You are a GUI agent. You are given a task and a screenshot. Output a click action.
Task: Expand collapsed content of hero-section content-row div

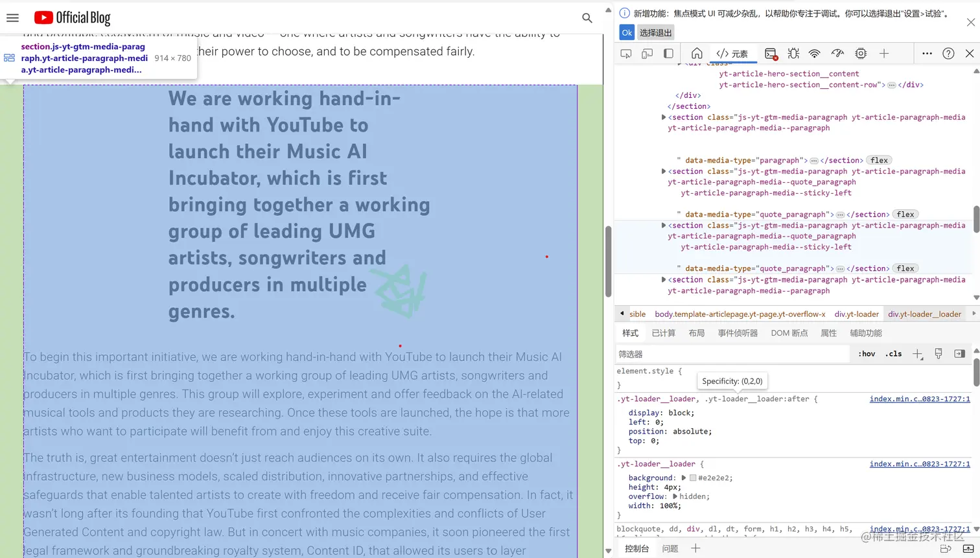tap(892, 85)
